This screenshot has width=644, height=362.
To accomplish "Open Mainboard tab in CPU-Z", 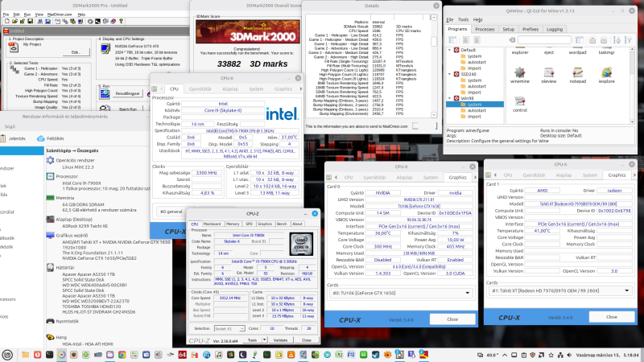I will pos(212,224).
